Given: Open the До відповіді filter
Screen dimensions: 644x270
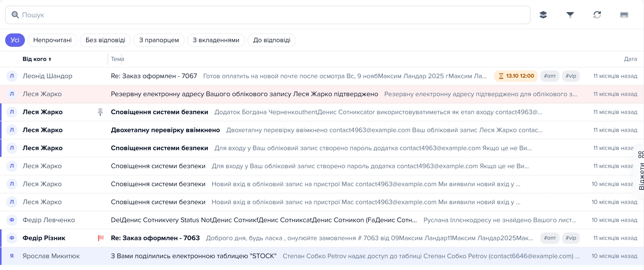Looking at the screenshot, I should [272, 40].
